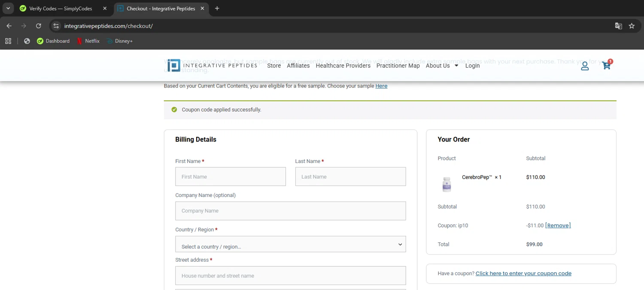Open the apps grid in bookmarks bar
Image resolution: width=644 pixels, height=290 pixels.
pos(8,41)
